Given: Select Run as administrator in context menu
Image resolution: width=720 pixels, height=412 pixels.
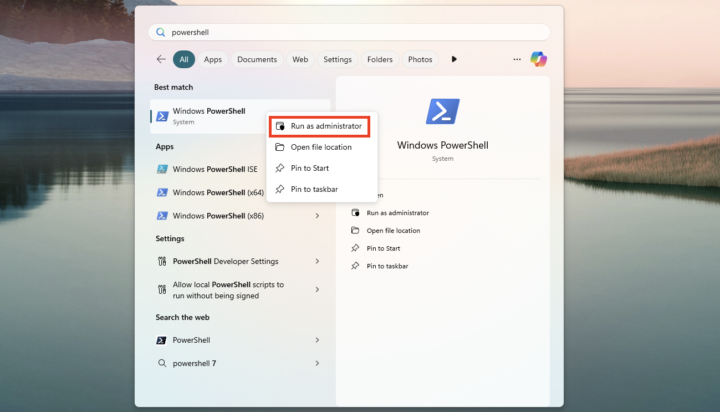Looking at the screenshot, I should tap(320, 126).
